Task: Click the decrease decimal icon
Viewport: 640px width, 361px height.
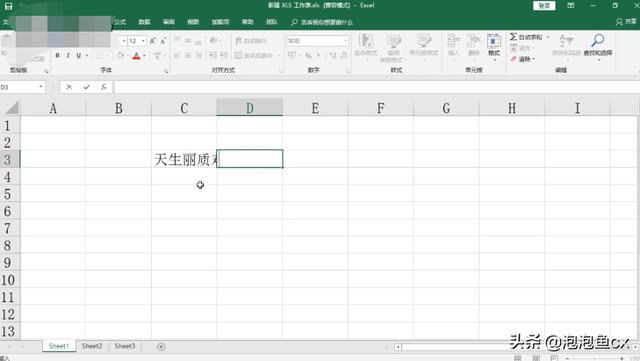Action: 344,55
